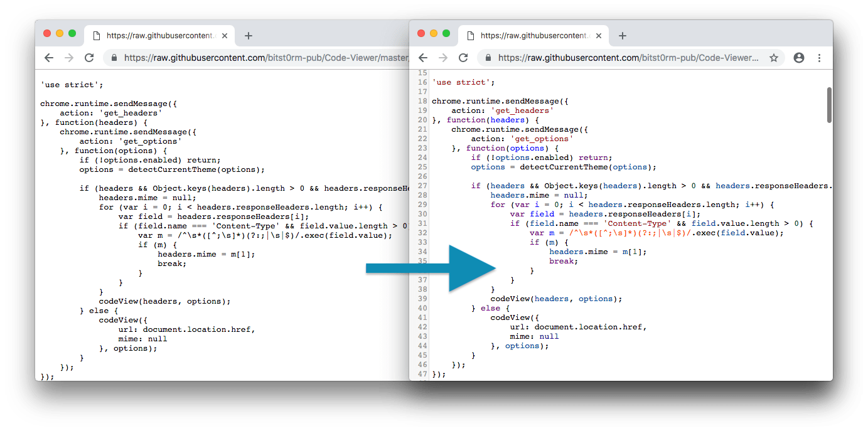The image size is (868, 431).
Task: View site security via the padlock, left window
Action: tap(114, 57)
